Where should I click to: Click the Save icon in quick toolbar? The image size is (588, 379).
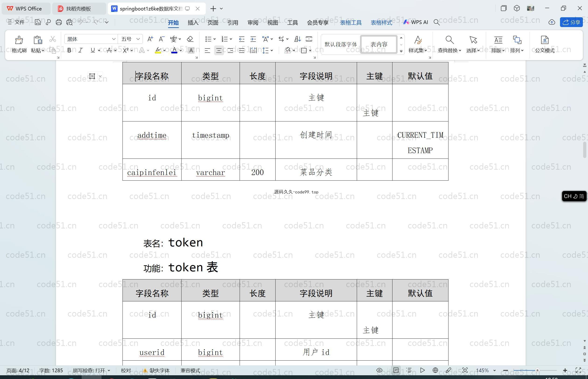coord(37,22)
